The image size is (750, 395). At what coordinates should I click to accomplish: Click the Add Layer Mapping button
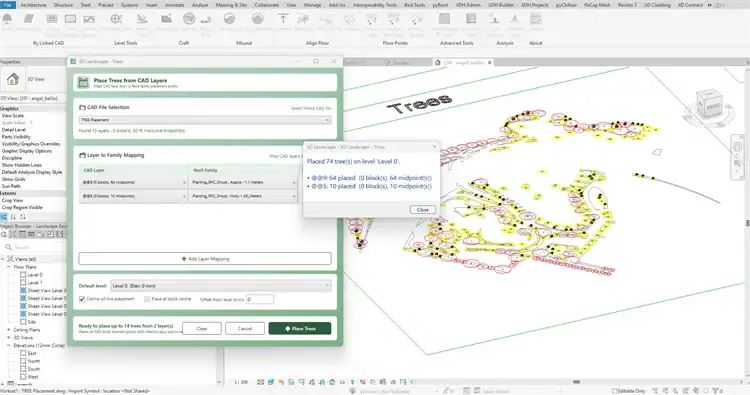point(205,259)
